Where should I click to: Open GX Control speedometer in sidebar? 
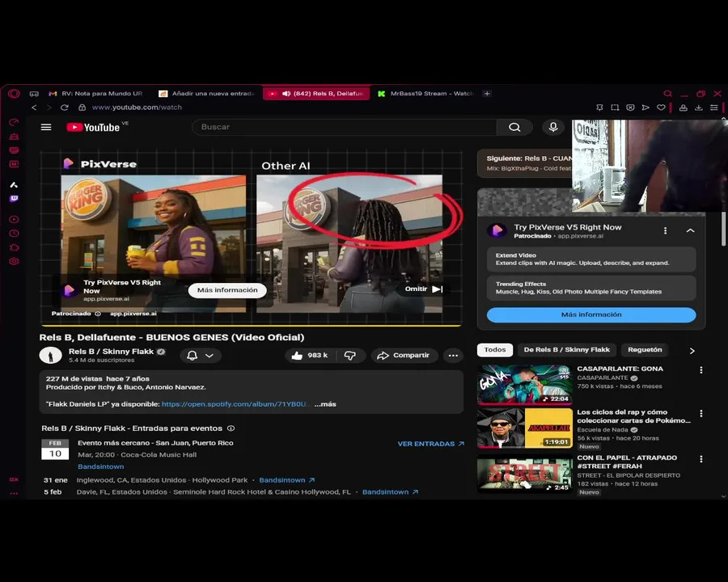tap(14, 122)
